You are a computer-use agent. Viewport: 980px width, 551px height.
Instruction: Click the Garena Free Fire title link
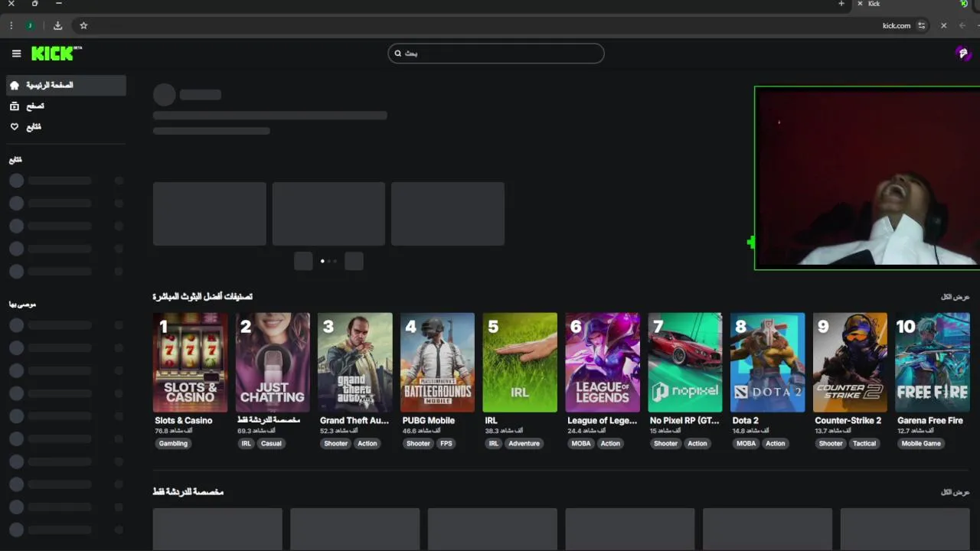tap(930, 420)
